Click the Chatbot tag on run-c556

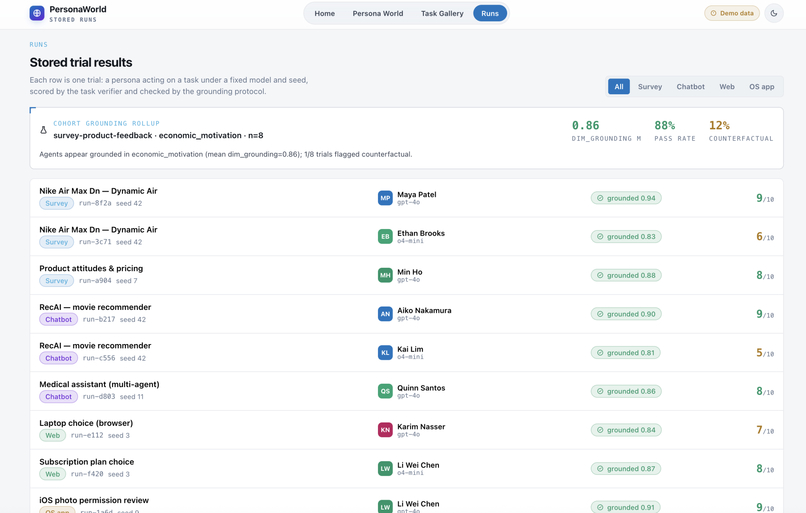[x=59, y=358]
